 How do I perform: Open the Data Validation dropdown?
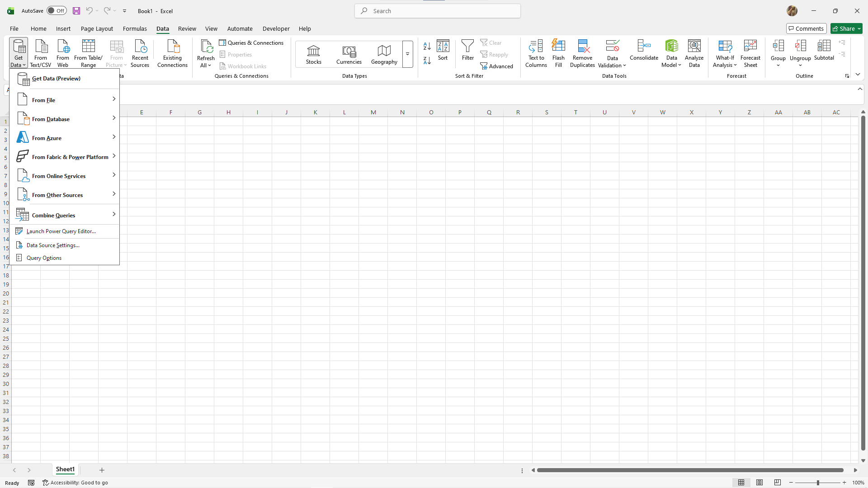pyautogui.click(x=612, y=53)
